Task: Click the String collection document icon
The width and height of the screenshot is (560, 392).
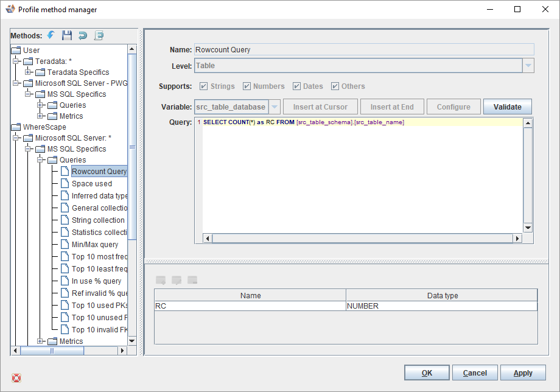Action: [65, 220]
